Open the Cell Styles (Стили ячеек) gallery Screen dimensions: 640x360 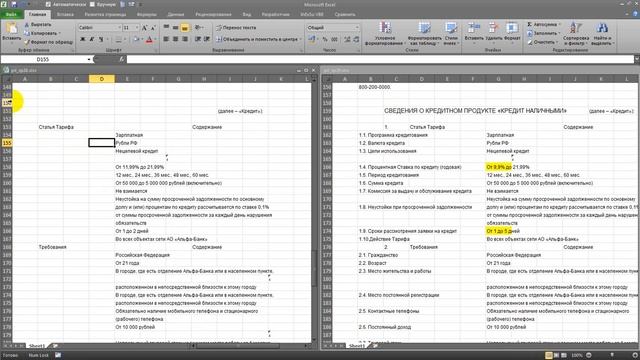point(451,33)
